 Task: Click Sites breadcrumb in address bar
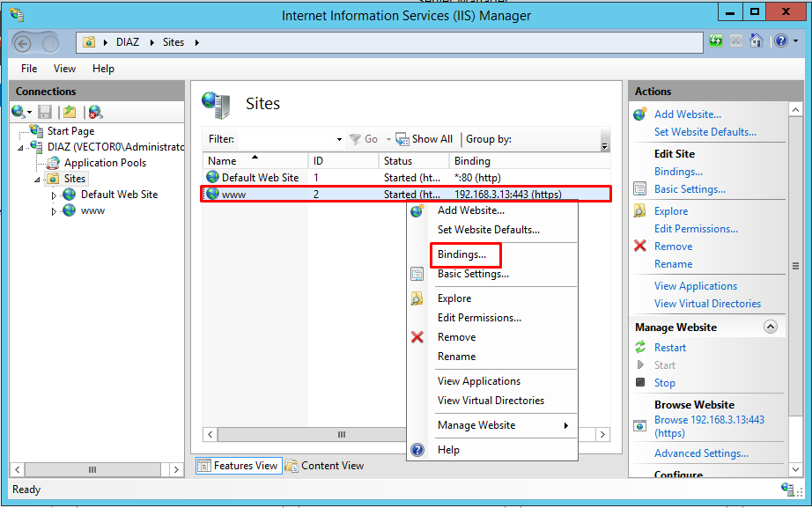pyautogui.click(x=173, y=42)
